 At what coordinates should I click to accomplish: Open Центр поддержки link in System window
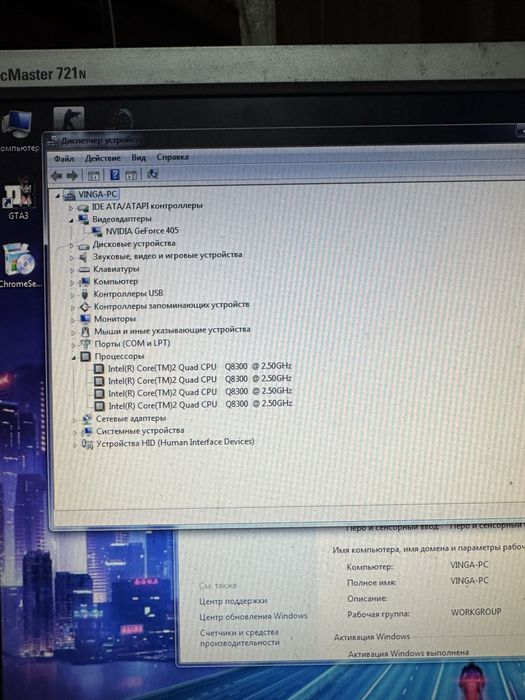click(233, 601)
